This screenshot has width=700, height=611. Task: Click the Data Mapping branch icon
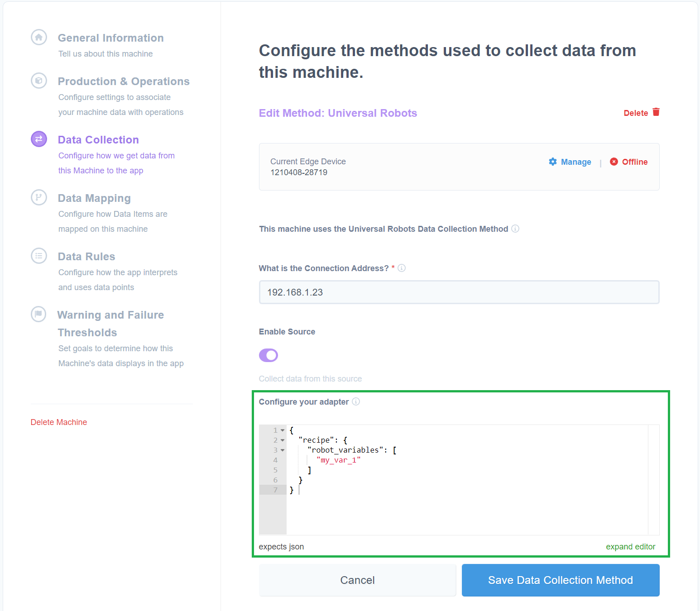39,197
